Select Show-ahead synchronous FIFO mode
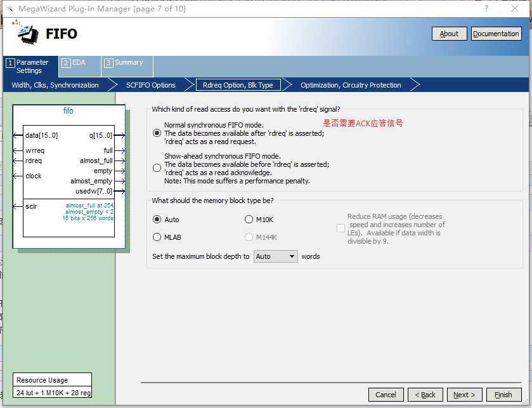Image resolution: width=532 pixels, height=408 pixels. [157, 168]
